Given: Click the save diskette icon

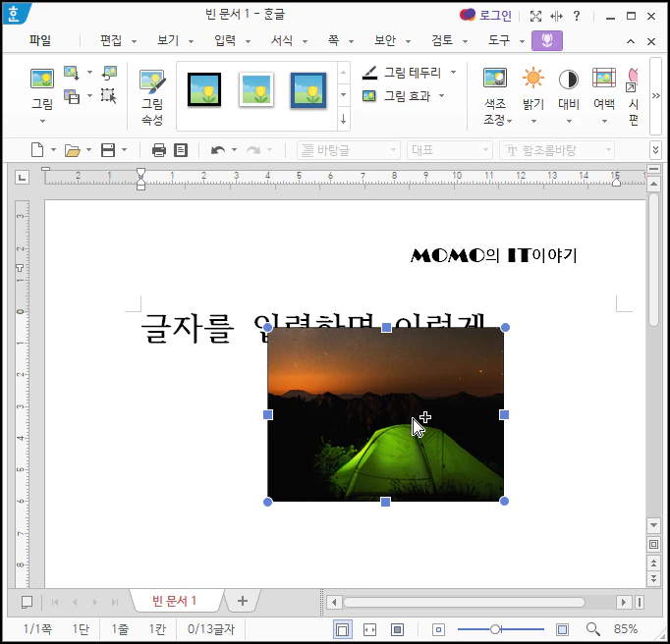Looking at the screenshot, I should pyautogui.click(x=108, y=150).
